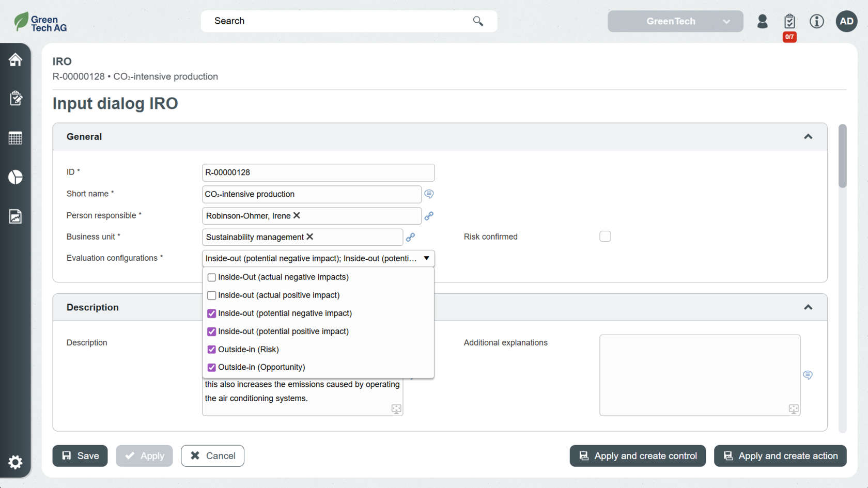Open the Home icon in sidebar
This screenshot has height=488, width=868.
(x=16, y=60)
